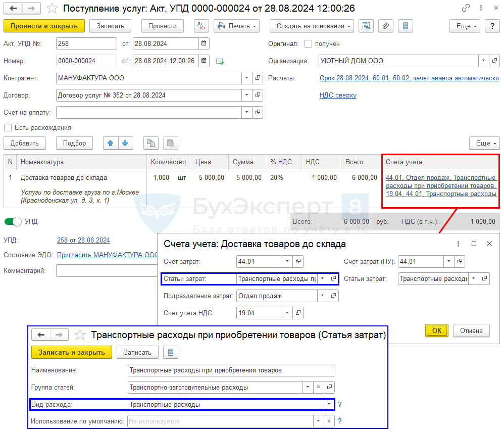Viewport: 504px width, 429px height.
Task: Expand the Счет на оплату dropdown
Action: (246, 112)
